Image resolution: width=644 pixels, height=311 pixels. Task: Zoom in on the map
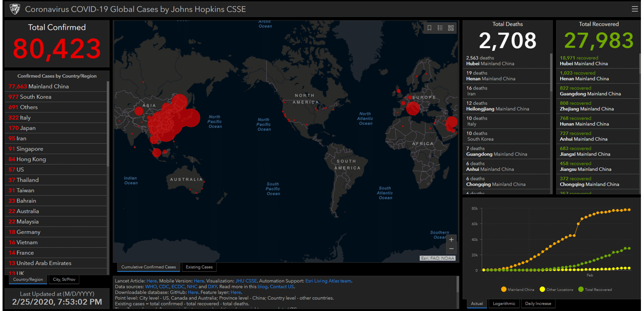451,239
